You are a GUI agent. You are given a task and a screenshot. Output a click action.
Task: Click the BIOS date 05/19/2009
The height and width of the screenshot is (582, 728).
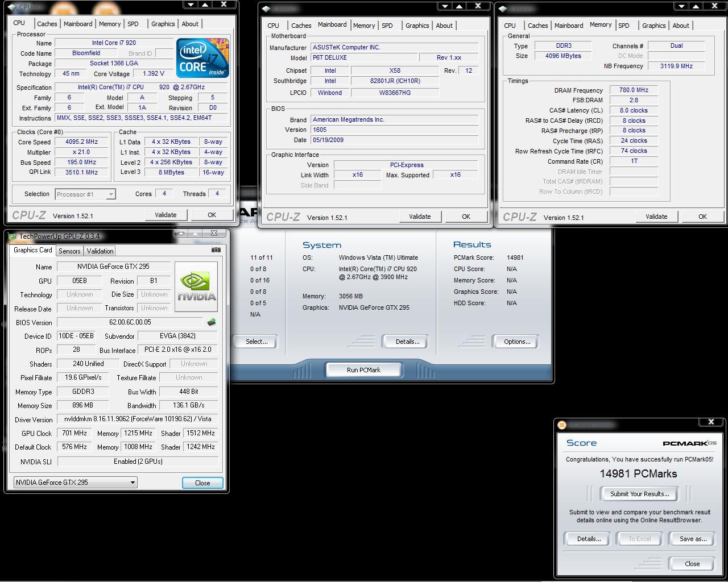point(395,140)
